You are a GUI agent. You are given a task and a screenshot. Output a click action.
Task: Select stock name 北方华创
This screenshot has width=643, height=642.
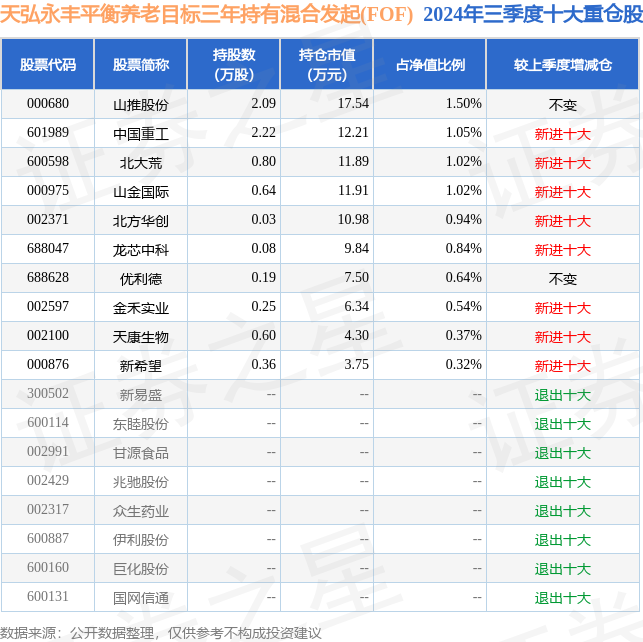coord(141,221)
